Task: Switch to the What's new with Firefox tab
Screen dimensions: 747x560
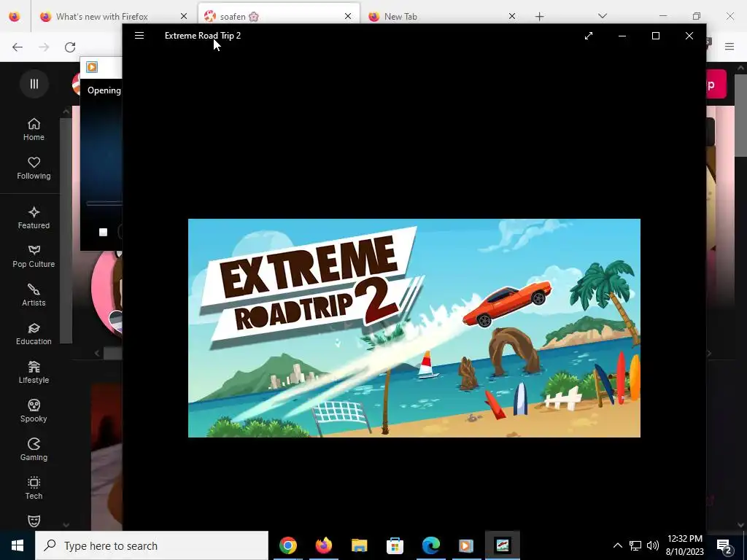Action: tap(102, 17)
